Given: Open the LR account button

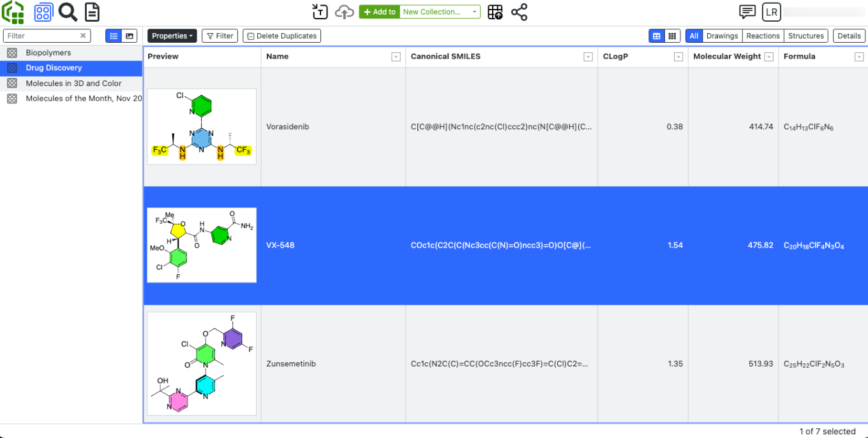Looking at the screenshot, I should tap(771, 12).
